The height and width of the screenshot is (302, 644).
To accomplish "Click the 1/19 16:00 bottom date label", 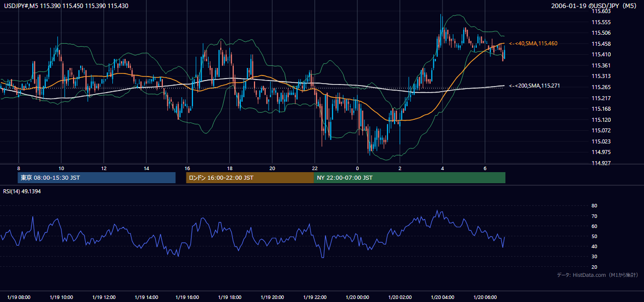I will [x=187, y=297].
